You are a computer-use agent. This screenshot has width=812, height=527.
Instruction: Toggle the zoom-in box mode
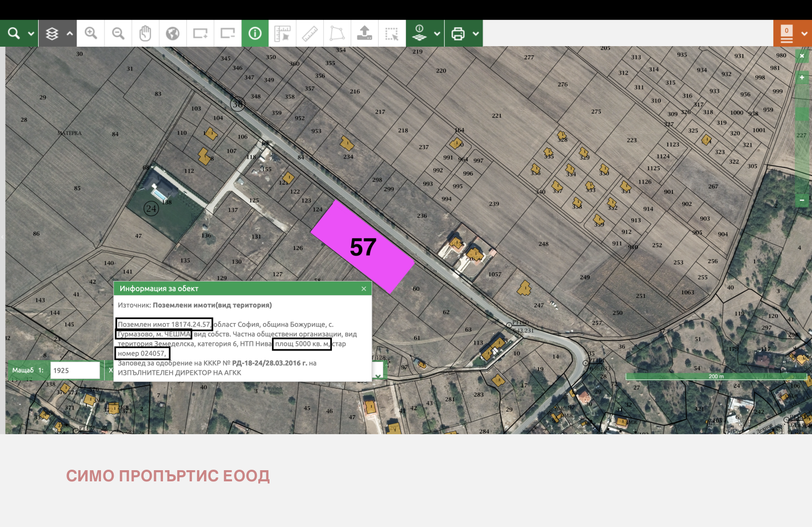coord(200,33)
